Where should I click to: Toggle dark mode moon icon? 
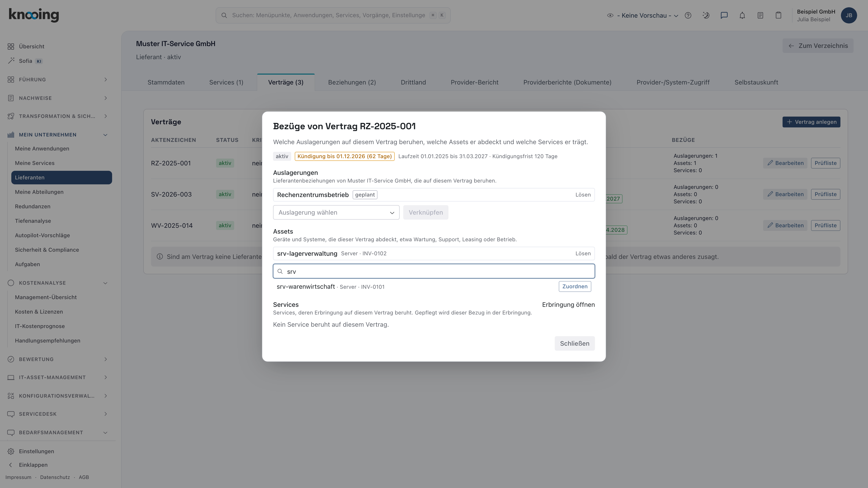point(706,16)
